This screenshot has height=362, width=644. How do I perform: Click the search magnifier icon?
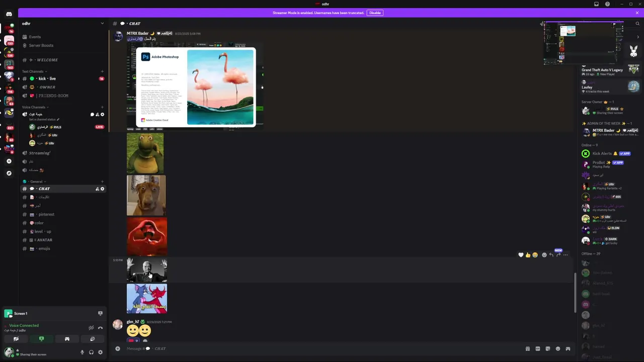637,24
